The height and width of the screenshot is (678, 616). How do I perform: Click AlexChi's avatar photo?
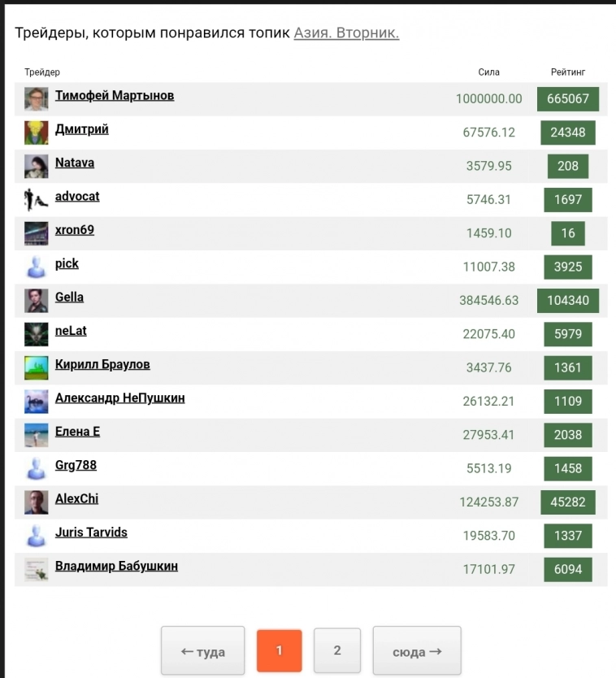(37, 502)
